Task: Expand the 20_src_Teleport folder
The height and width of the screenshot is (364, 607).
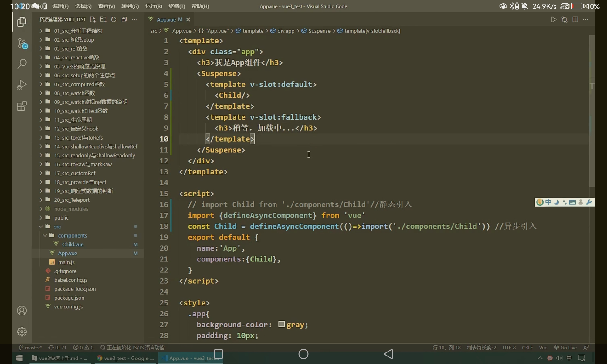Action: point(72,200)
